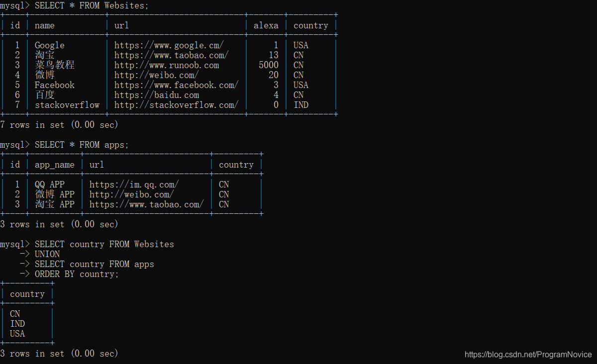Click the 菜鸟教程 name cell
Screen dimensions: 597x364
point(55,65)
